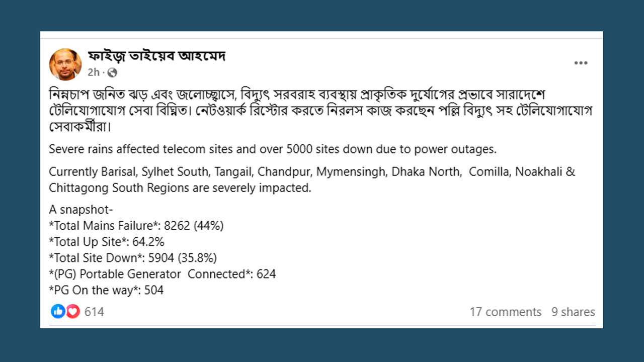Click the globe public-audience icon
644x362 pixels.
pyautogui.click(x=112, y=72)
